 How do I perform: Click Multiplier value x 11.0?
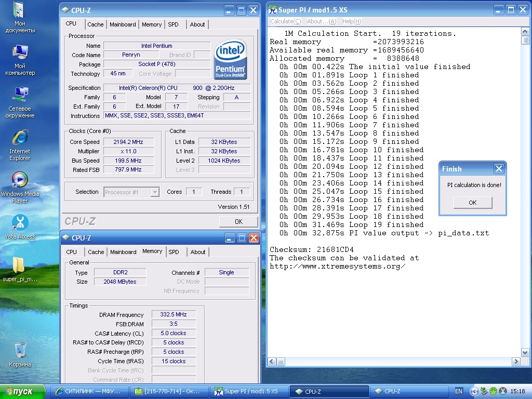point(128,151)
